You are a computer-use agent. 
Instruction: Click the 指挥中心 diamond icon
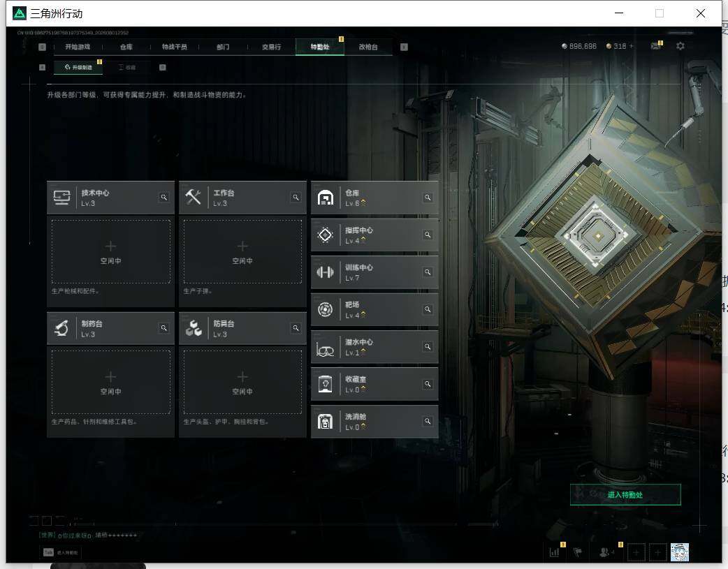(325, 235)
